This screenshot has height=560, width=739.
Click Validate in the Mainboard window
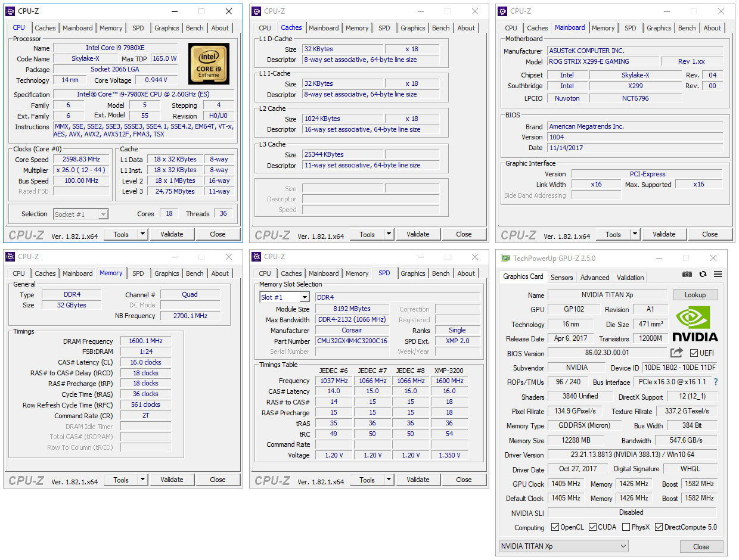[x=664, y=234]
